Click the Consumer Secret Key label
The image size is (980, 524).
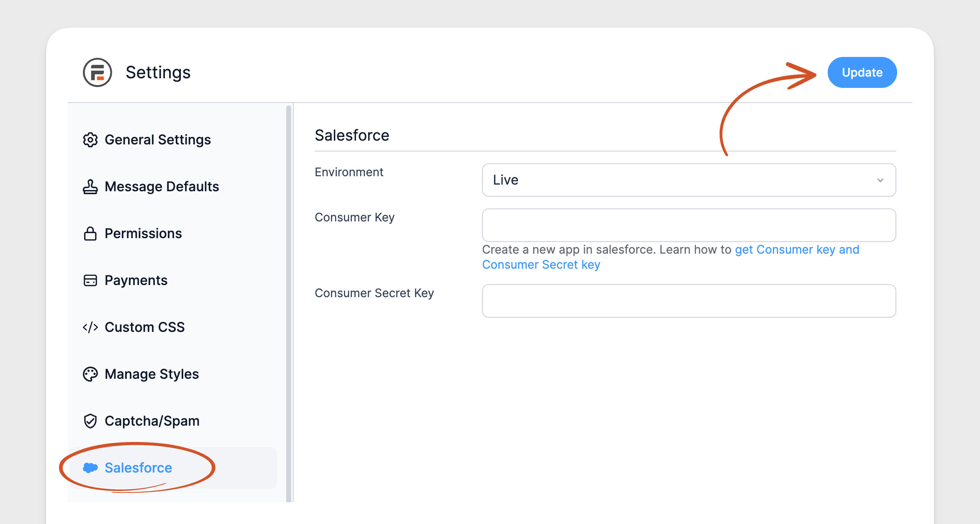click(374, 293)
